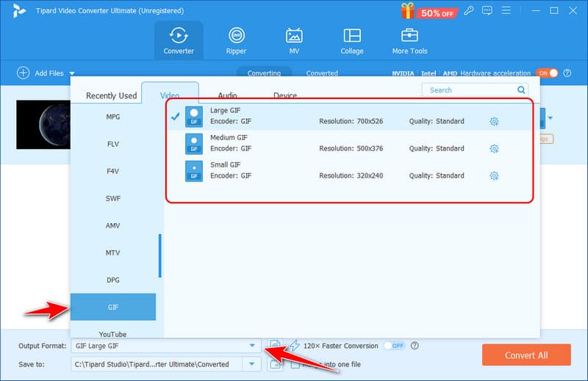Open the Converted tab
Screen dimensions: 588x381
coord(322,73)
